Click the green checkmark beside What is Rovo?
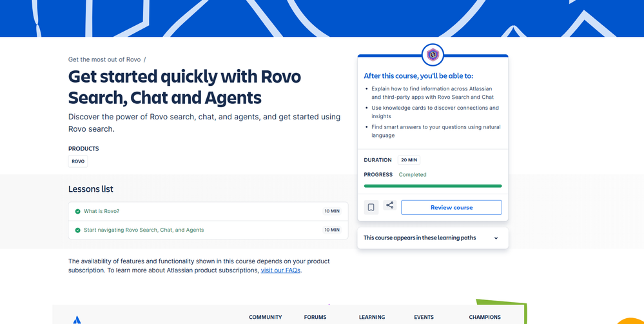This screenshot has width=644, height=324. pyautogui.click(x=77, y=212)
